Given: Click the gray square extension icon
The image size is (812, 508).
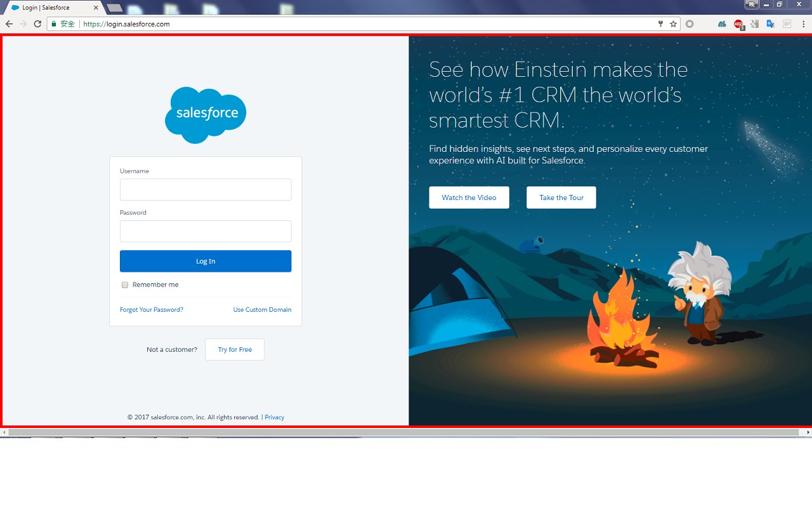Looking at the screenshot, I should click(x=787, y=24).
